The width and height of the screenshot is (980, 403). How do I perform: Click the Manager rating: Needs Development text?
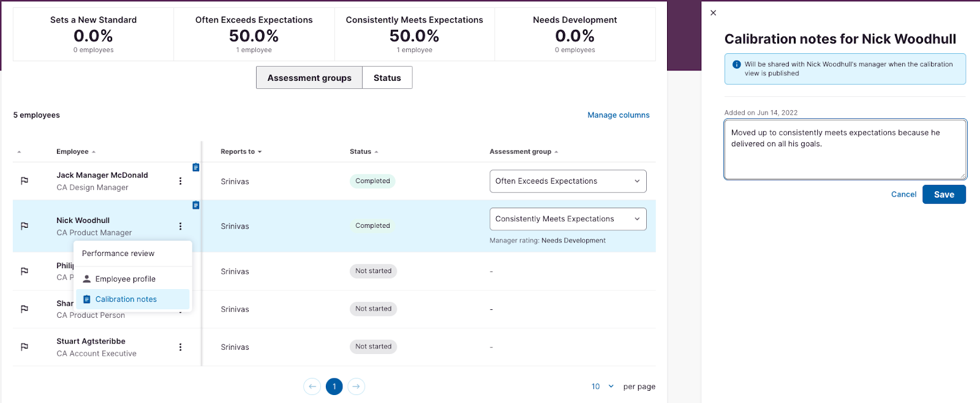548,241
